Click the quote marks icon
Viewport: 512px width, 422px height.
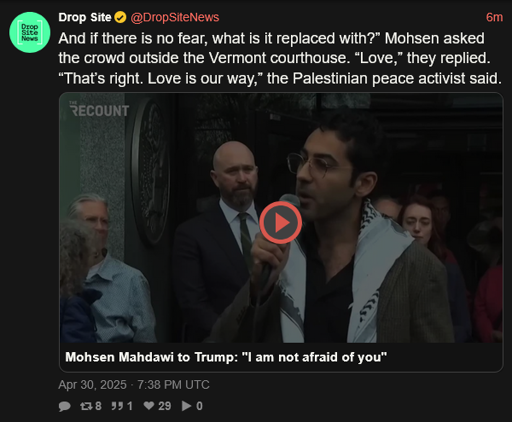[117, 406]
